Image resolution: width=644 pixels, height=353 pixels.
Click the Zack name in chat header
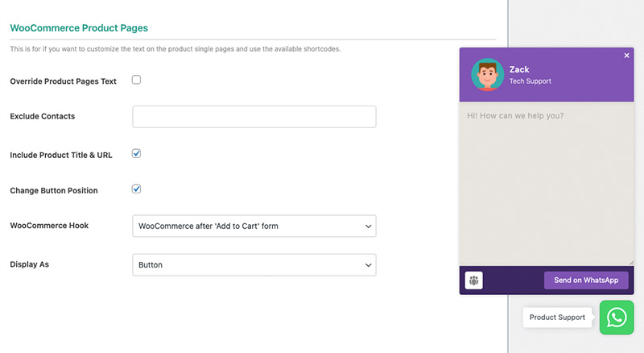519,69
